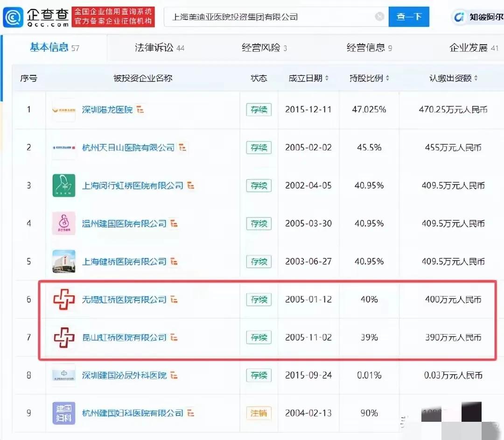Click the 查一下 search button
This screenshot has height=440, width=504.
[x=409, y=17]
